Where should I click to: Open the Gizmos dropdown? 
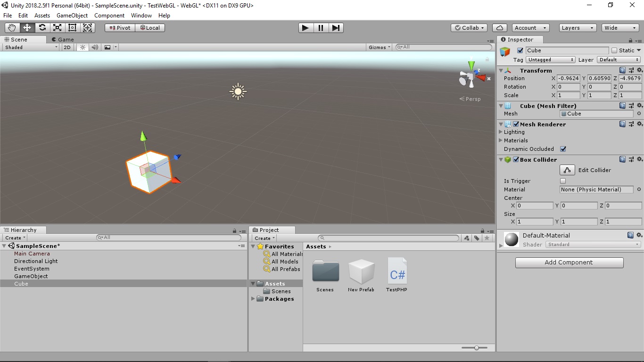[x=380, y=47]
